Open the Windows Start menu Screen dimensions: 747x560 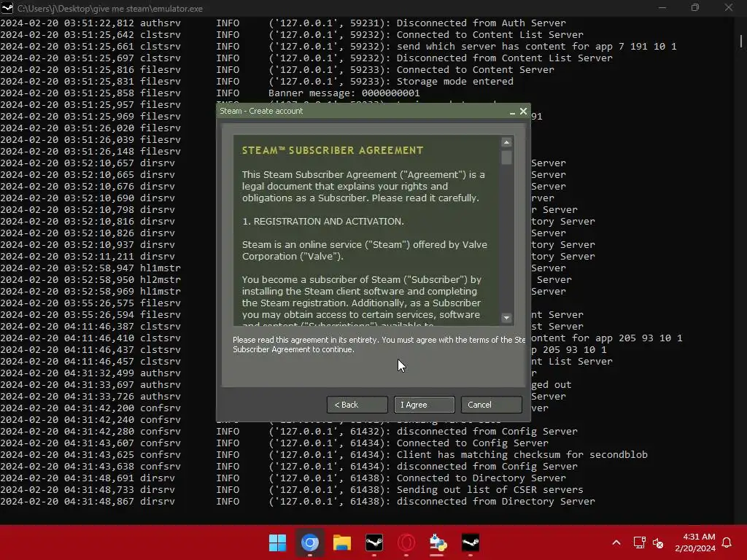277,542
